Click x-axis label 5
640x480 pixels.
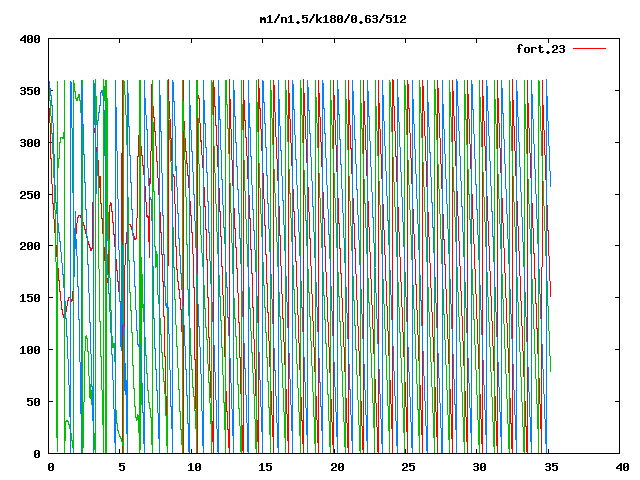point(122,467)
